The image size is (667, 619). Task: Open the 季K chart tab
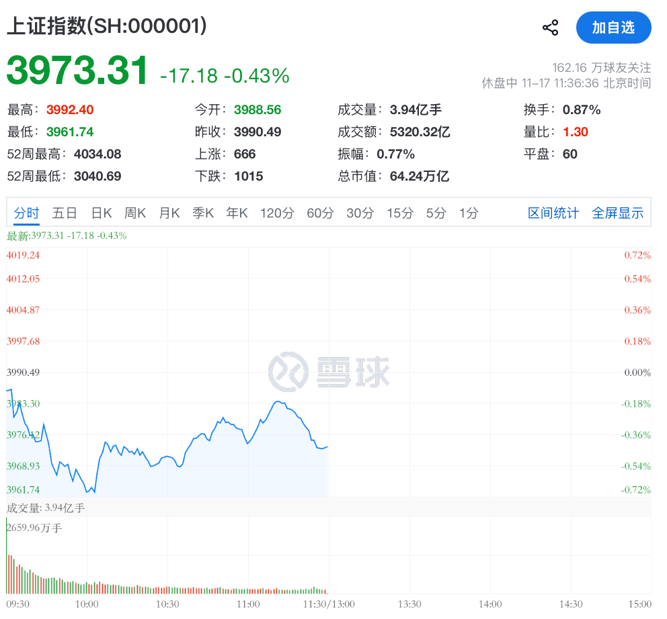click(203, 213)
